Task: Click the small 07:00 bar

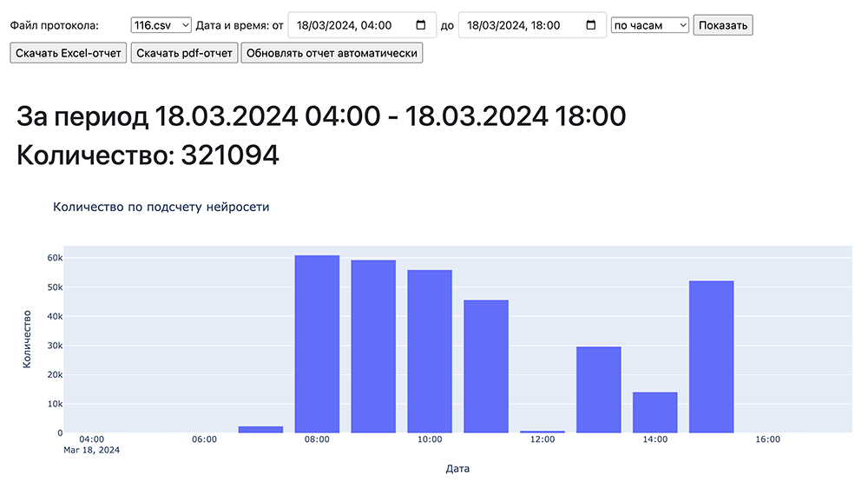Action: coord(260,429)
